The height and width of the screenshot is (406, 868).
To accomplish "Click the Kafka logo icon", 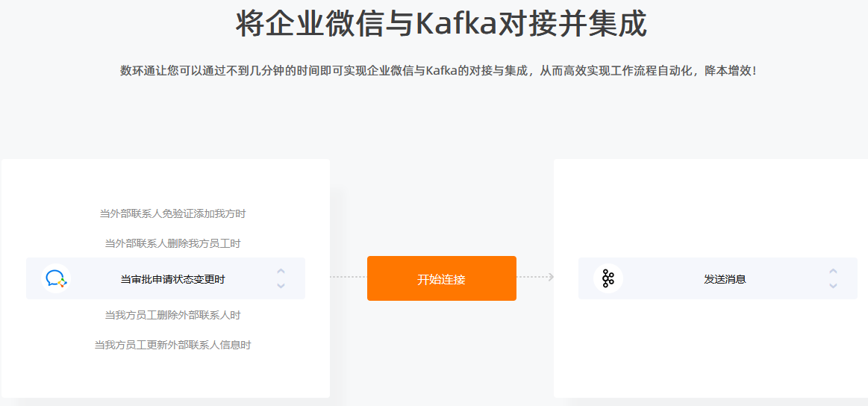I will 608,278.
